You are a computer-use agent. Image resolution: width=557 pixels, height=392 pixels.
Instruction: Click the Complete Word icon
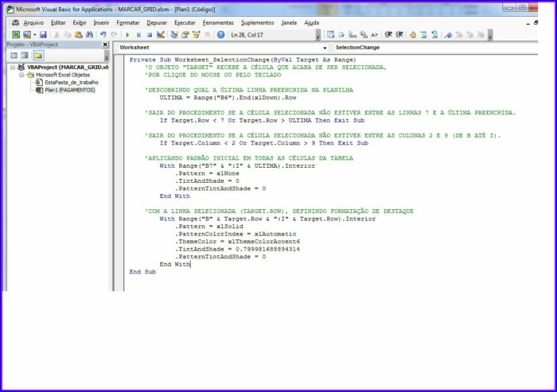pos(375,35)
